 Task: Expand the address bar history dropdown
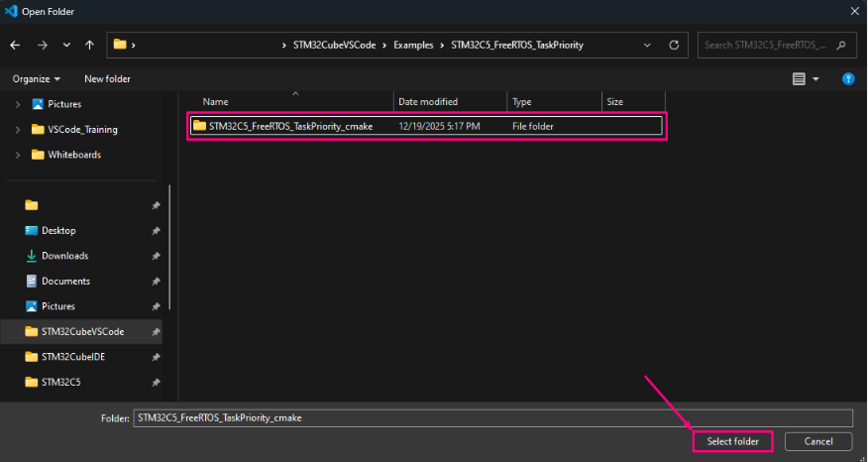pyautogui.click(x=647, y=46)
